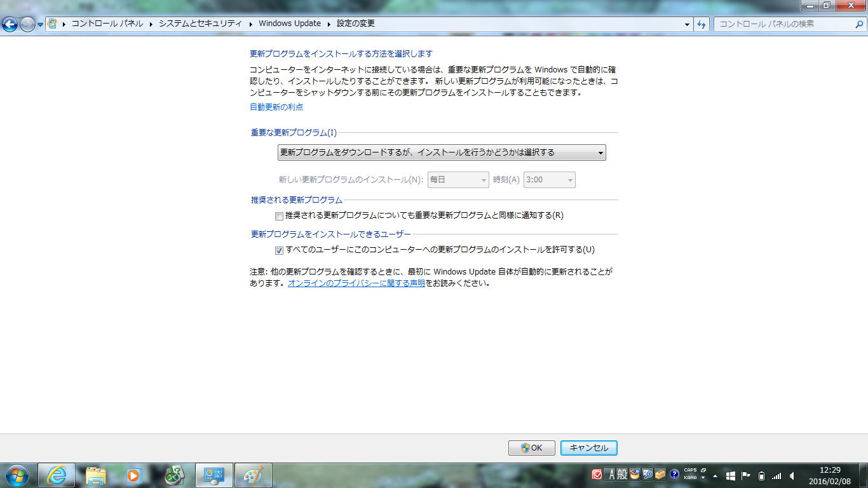Click 更新プログラムをインストールできるユーザー section heading
868x488 pixels.
click(331, 234)
